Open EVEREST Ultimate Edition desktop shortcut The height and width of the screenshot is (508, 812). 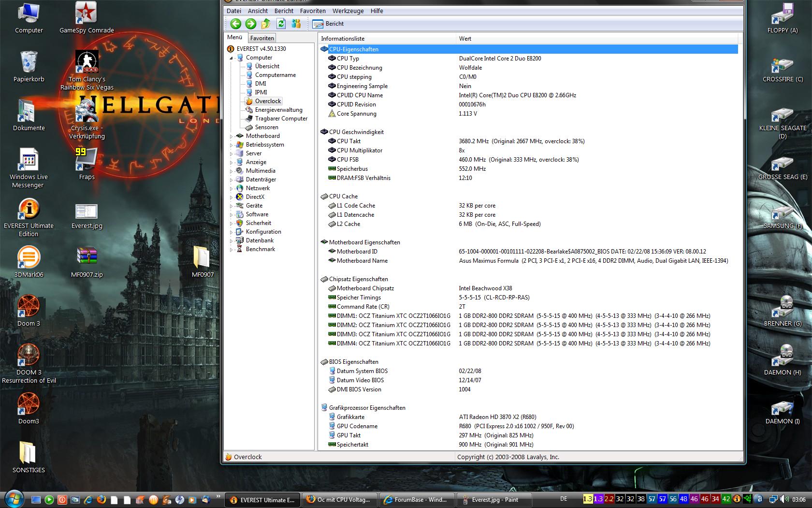[x=29, y=217]
